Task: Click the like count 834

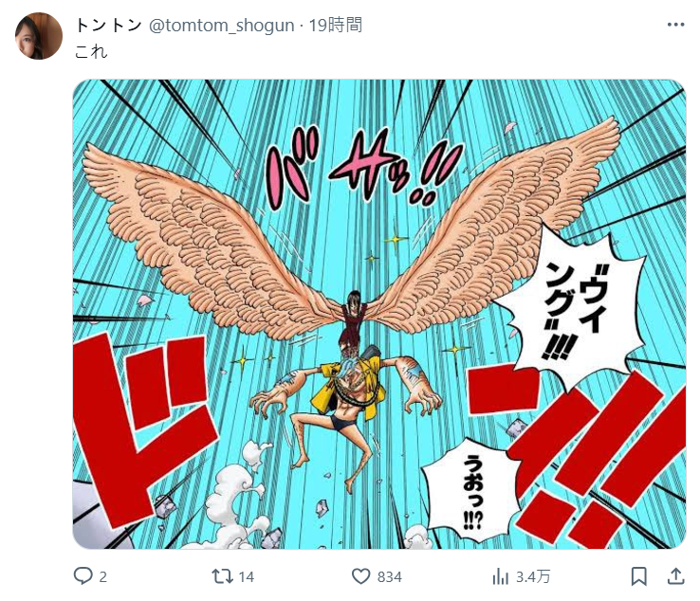Action: coord(389,577)
